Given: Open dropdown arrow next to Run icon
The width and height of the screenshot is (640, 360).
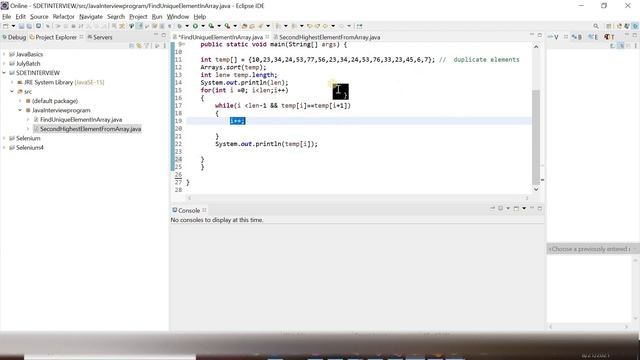Looking at the screenshot, I should tap(203, 26).
